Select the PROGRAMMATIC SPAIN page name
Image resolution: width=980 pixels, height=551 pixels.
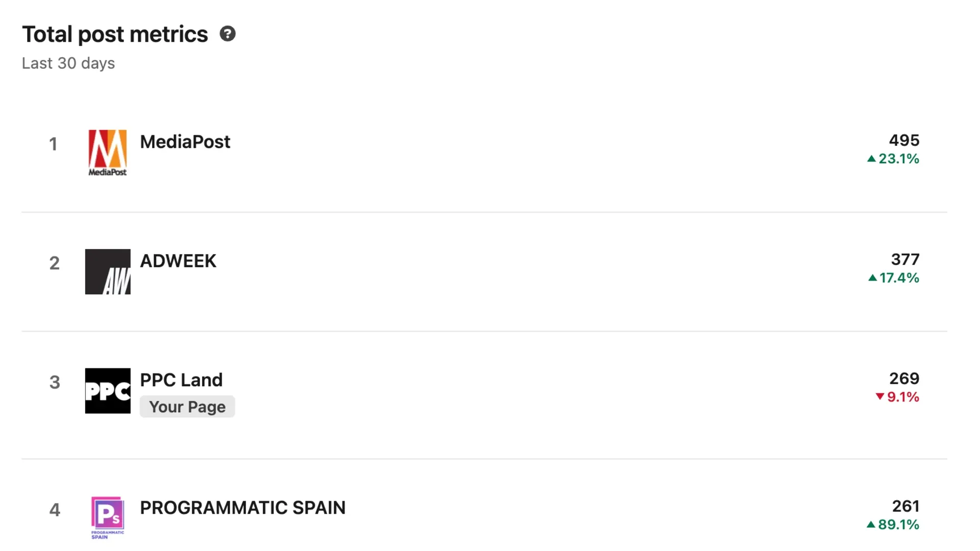(x=242, y=507)
